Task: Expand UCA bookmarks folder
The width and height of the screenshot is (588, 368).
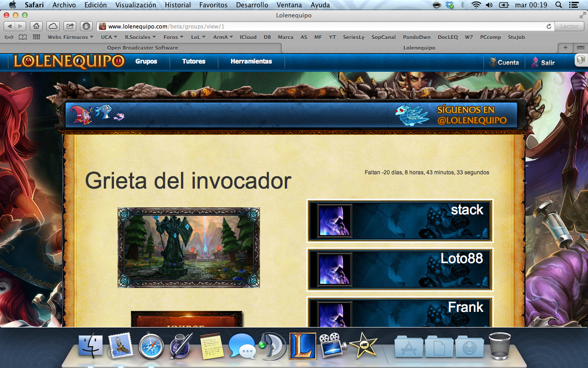Action: (x=109, y=37)
